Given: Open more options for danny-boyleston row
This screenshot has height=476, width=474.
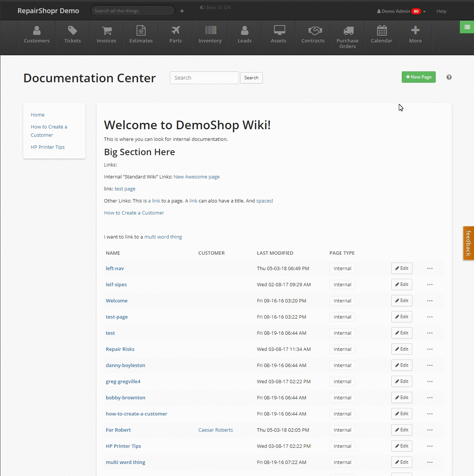Looking at the screenshot, I should pos(430,365).
